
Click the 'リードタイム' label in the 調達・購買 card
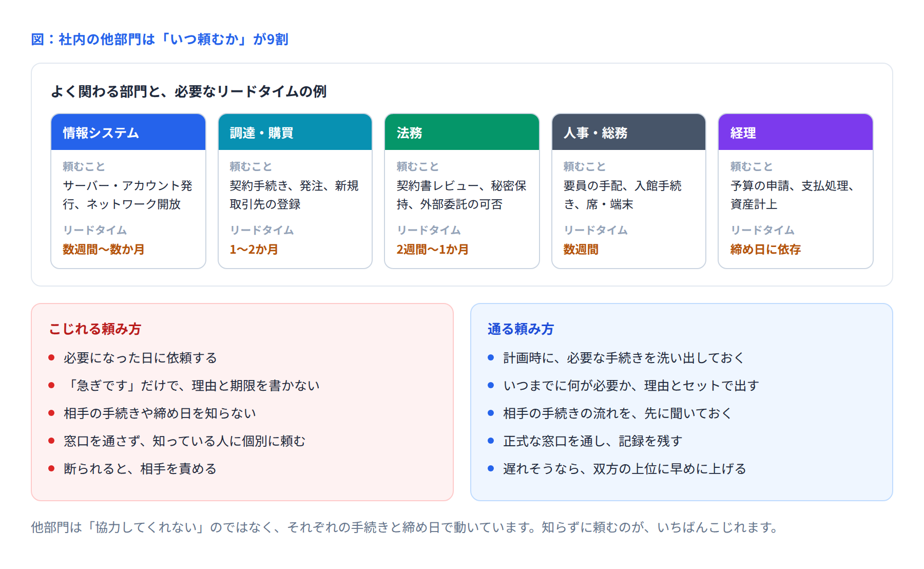coord(262,230)
